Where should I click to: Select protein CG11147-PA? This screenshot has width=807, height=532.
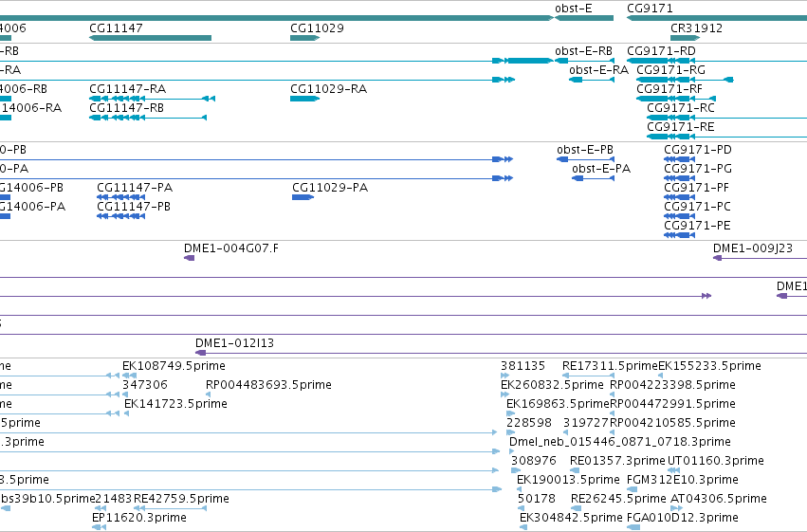(135, 188)
